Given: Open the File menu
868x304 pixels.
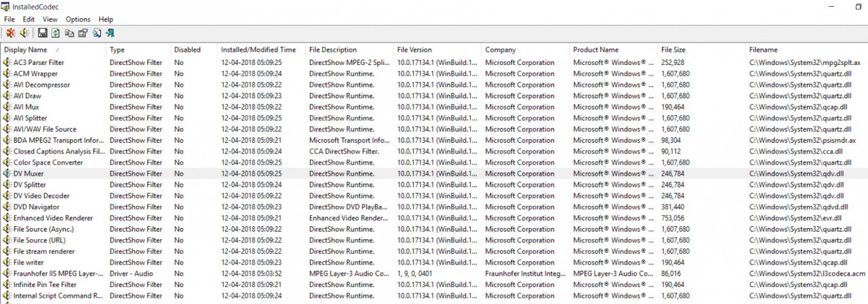Looking at the screenshot, I should pos(9,20).
